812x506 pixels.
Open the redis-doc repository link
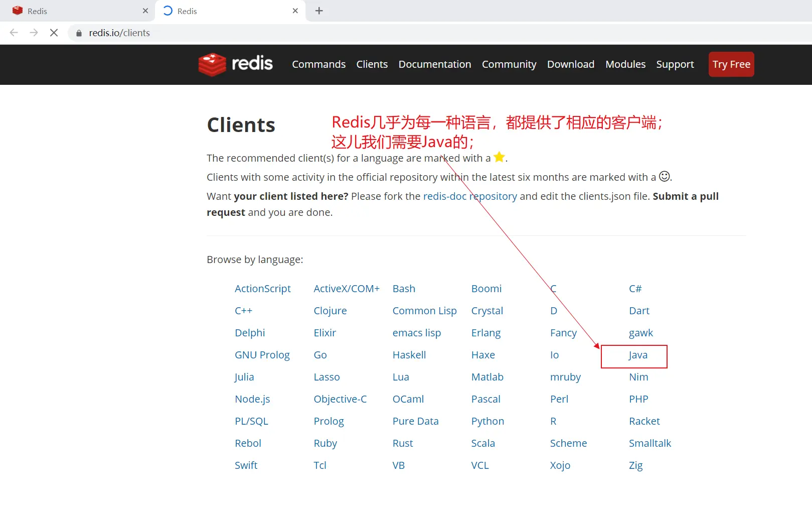click(470, 196)
